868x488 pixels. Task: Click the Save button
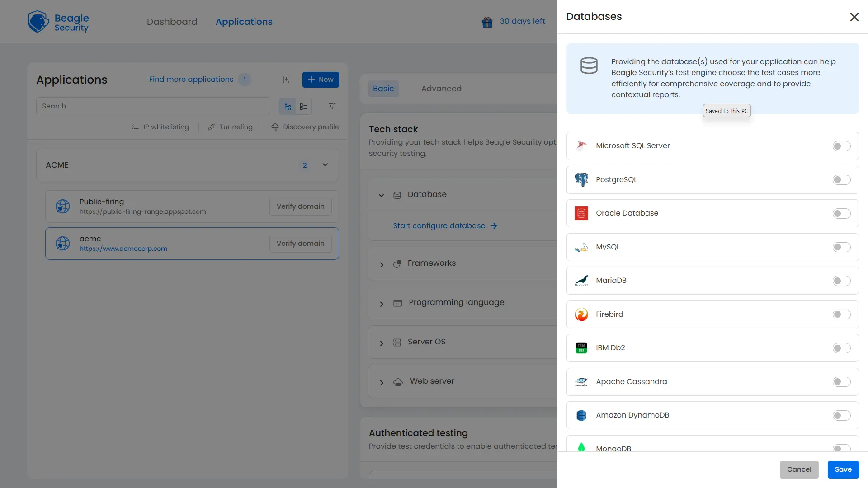[843, 469]
